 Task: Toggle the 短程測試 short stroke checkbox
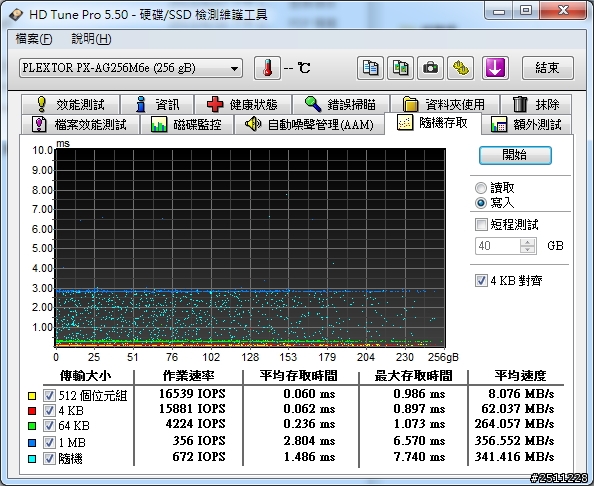click(x=481, y=224)
